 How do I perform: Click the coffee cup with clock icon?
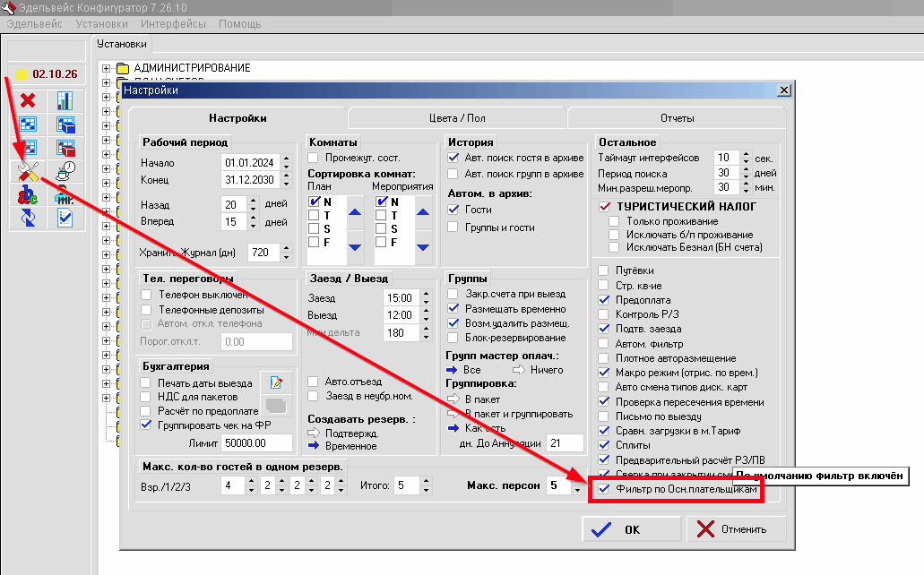[65, 171]
